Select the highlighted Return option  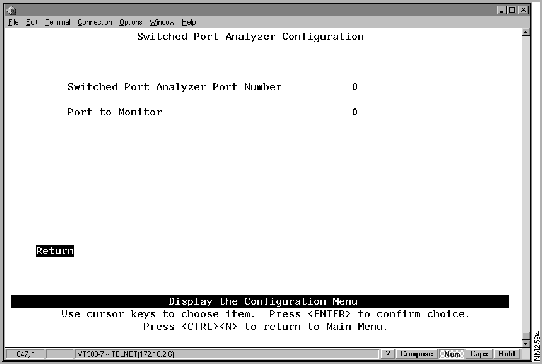(x=55, y=251)
